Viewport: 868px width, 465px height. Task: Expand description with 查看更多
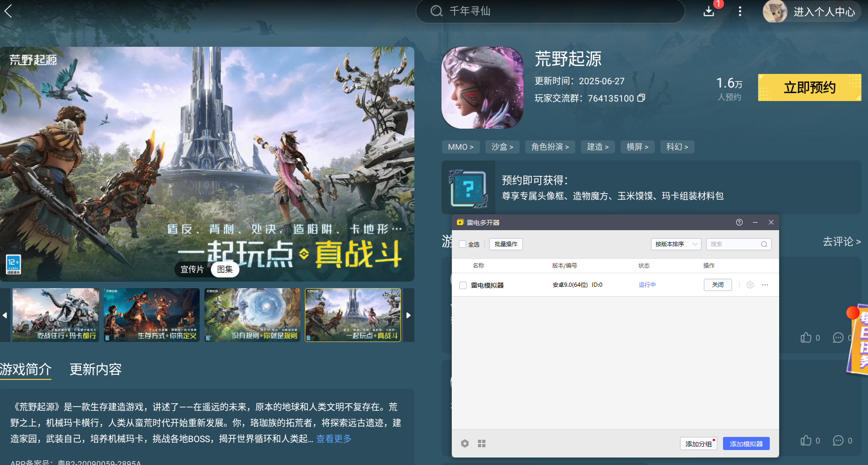334,439
